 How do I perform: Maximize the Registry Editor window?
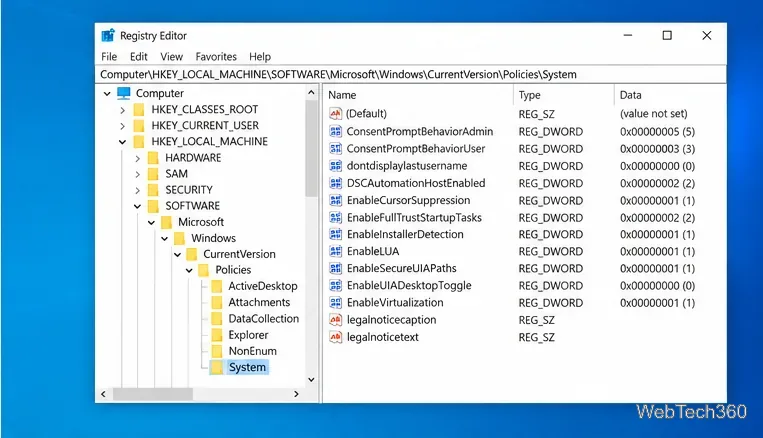pyautogui.click(x=667, y=36)
